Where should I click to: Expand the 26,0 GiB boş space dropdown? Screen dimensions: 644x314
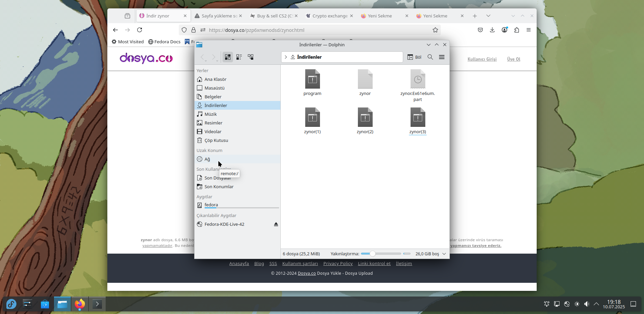click(444, 254)
